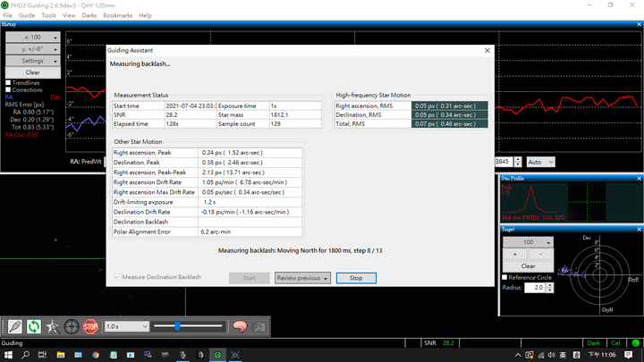Open Task View from the taskbar
644x362 pixels.
click(42, 355)
